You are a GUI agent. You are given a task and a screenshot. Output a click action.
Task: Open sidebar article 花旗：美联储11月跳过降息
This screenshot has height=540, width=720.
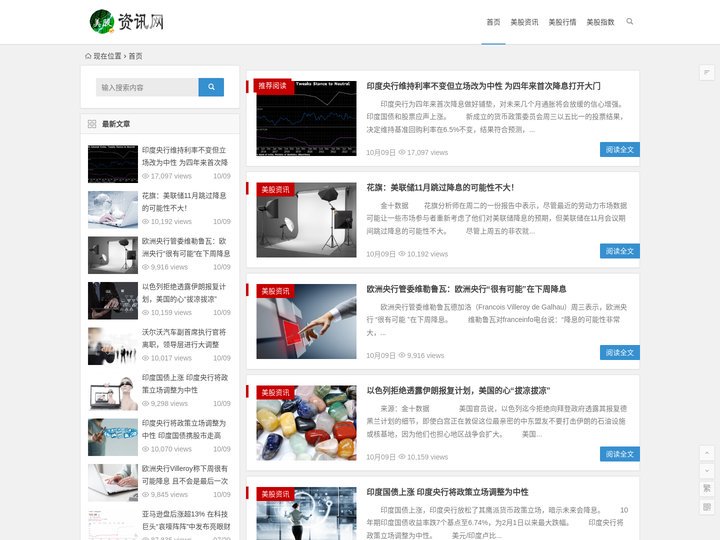184,202
